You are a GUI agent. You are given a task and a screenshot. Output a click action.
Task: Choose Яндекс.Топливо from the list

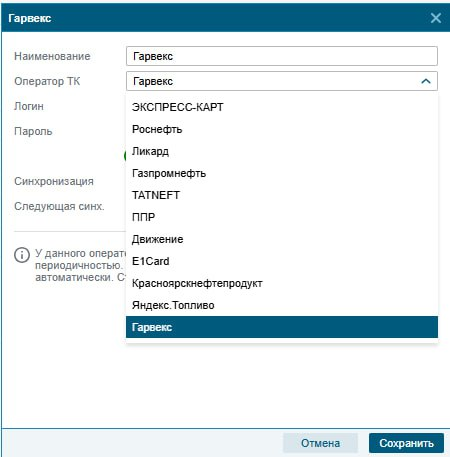click(282, 305)
